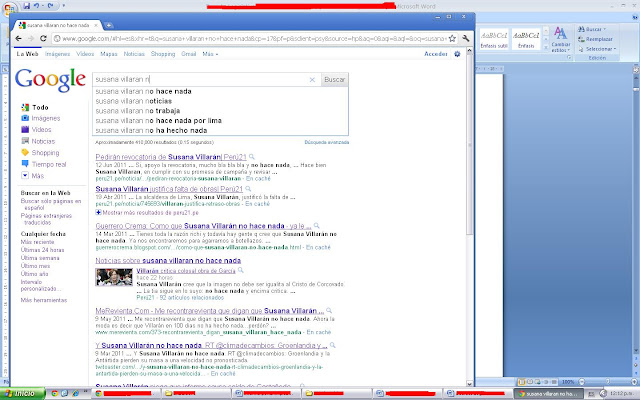Open Google settings gear icon
This screenshot has height=400, width=640.
point(457,54)
